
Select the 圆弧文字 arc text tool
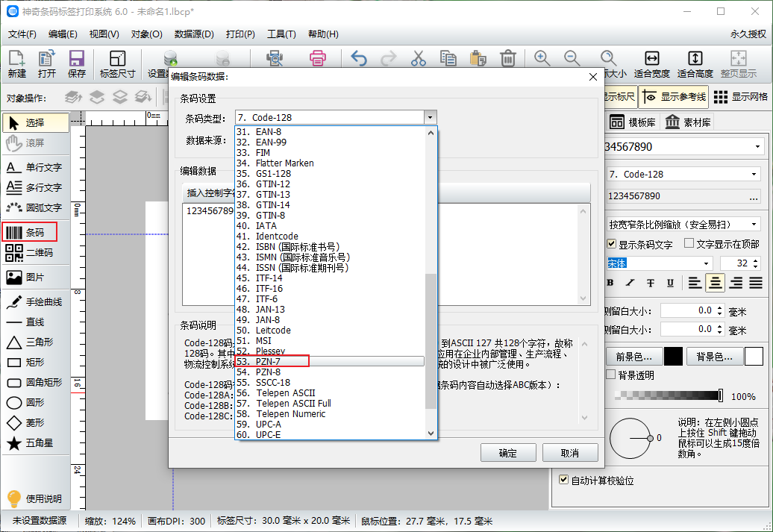click(36, 207)
